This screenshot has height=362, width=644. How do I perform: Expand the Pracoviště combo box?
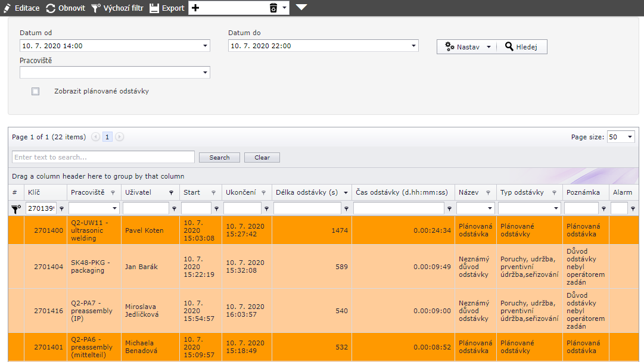coord(205,73)
